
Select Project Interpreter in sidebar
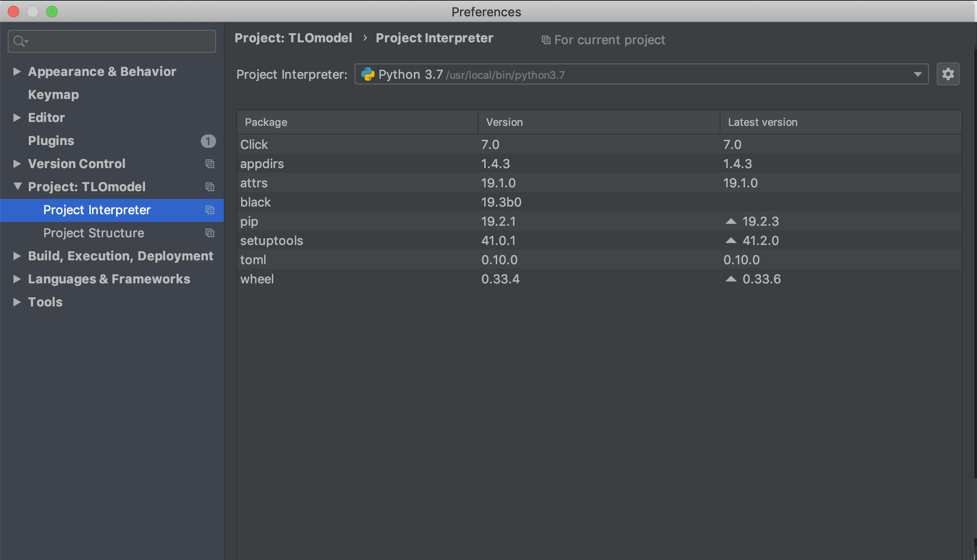coord(111,210)
